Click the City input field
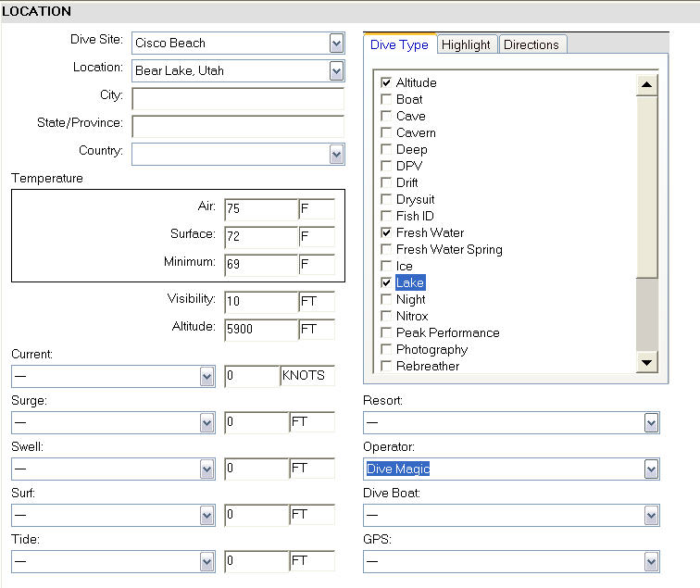This screenshot has height=588, width=700. pos(238,99)
